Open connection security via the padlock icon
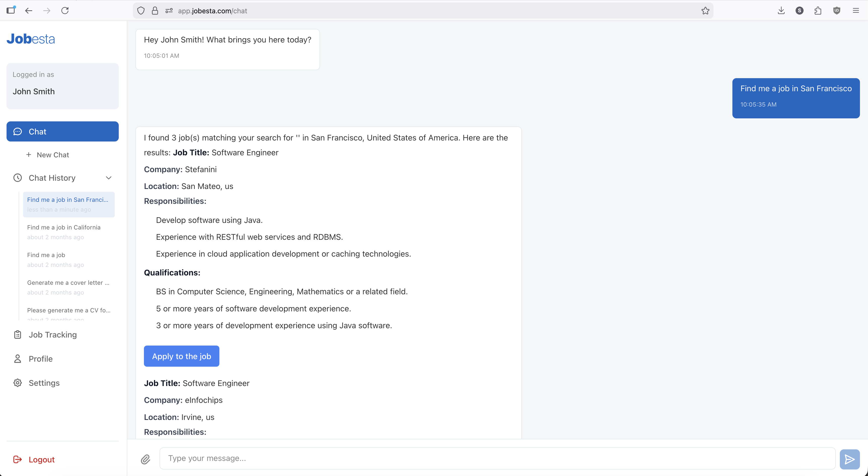The height and width of the screenshot is (476, 868). [155, 11]
